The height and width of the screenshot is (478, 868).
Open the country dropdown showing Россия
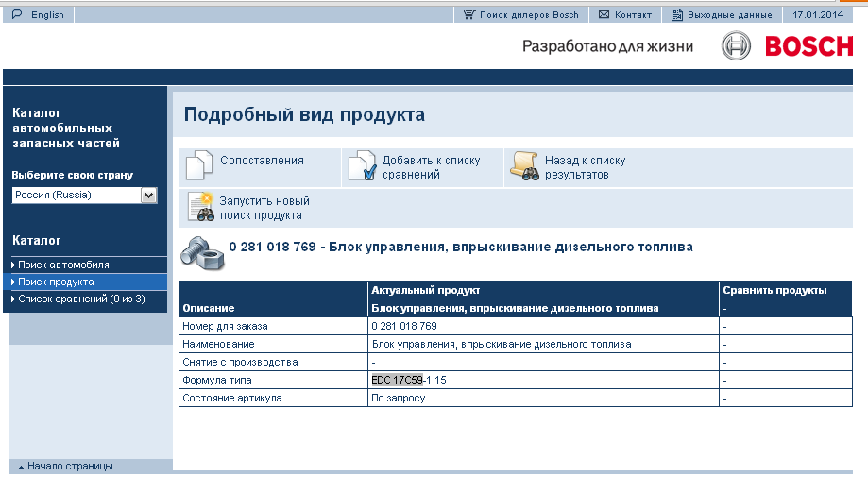point(84,195)
